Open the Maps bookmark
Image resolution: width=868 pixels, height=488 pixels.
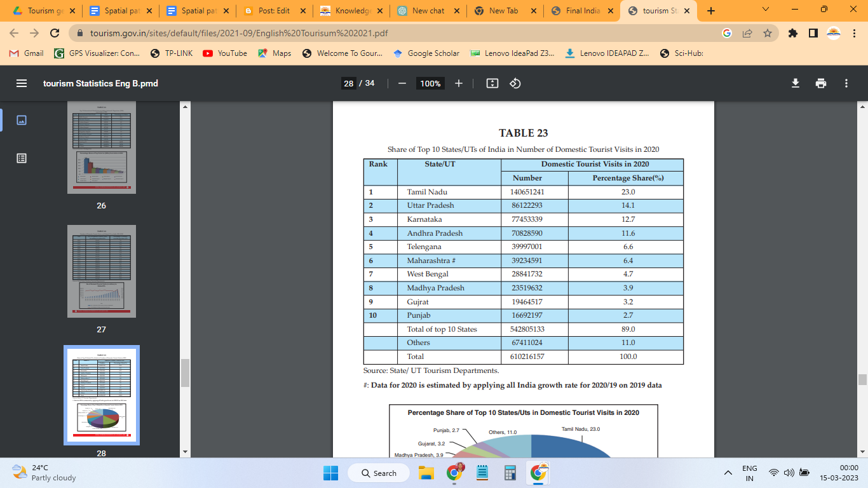click(275, 53)
